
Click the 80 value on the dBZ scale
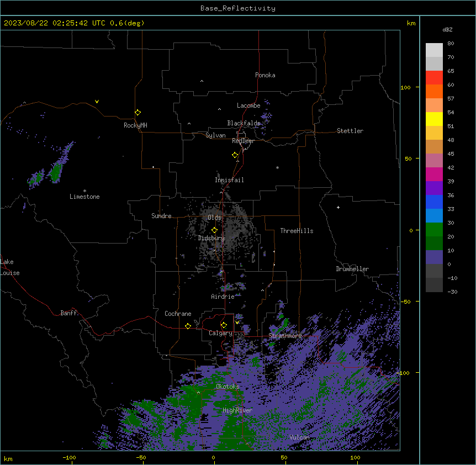coord(451,44)
